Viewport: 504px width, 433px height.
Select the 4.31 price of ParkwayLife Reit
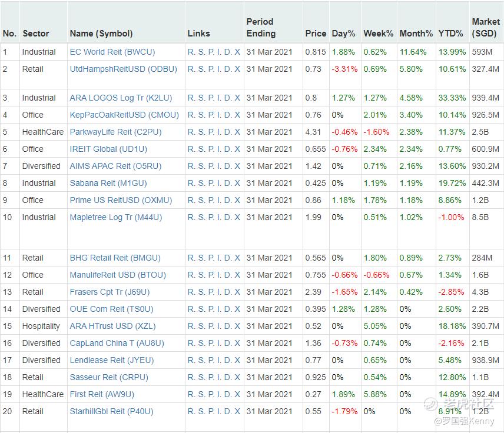313,132
